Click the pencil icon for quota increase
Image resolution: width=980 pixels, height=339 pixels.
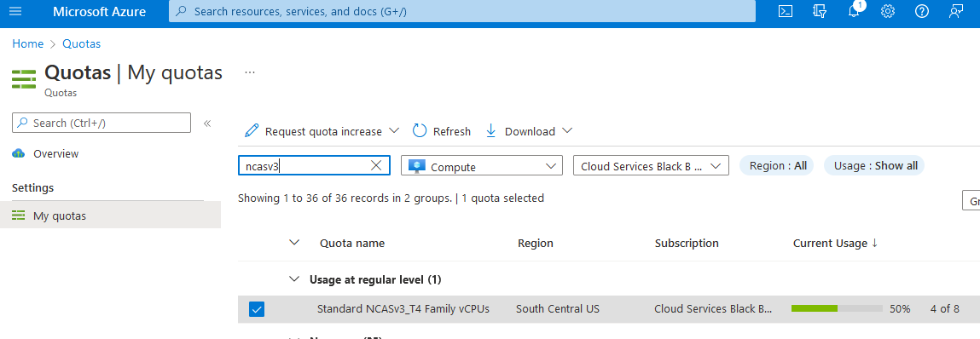click(x=252, y=130)
